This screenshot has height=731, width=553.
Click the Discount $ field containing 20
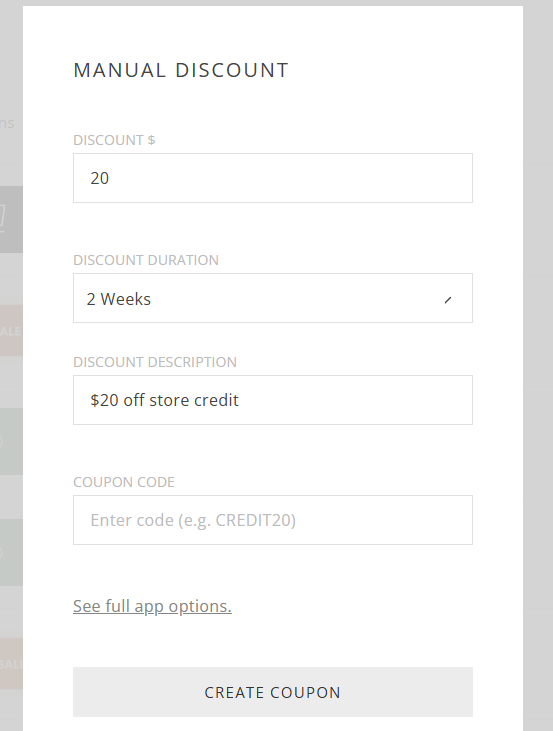tap(273, 178)
